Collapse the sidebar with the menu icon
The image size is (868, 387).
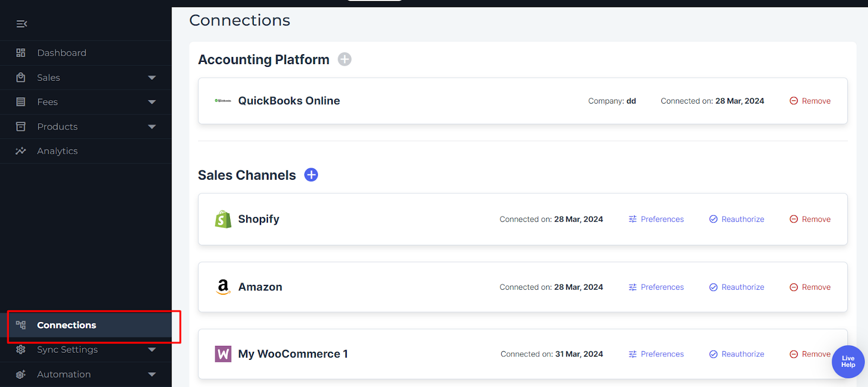click(x=22, y=24)
